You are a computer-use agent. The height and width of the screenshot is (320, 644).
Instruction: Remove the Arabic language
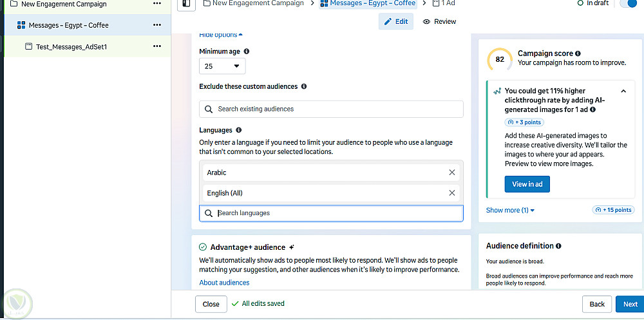pyautogui.click(x=451, y=173)
